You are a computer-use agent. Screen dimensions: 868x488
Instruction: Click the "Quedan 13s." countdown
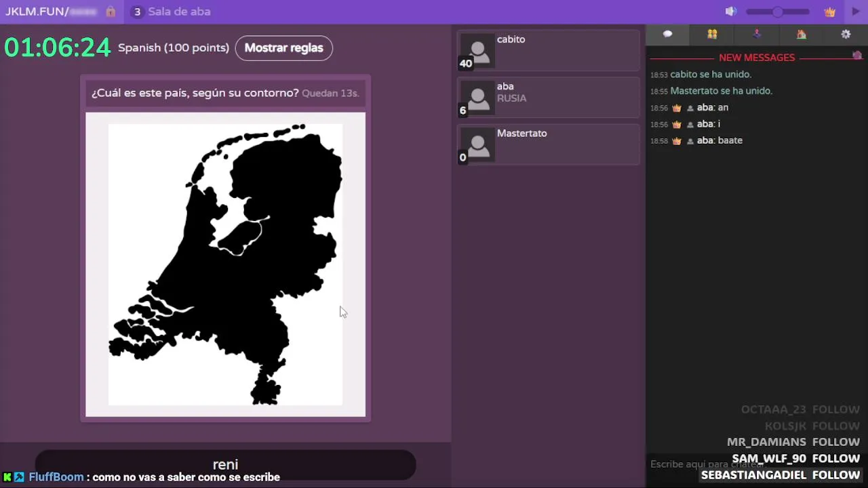pos(330,93)
